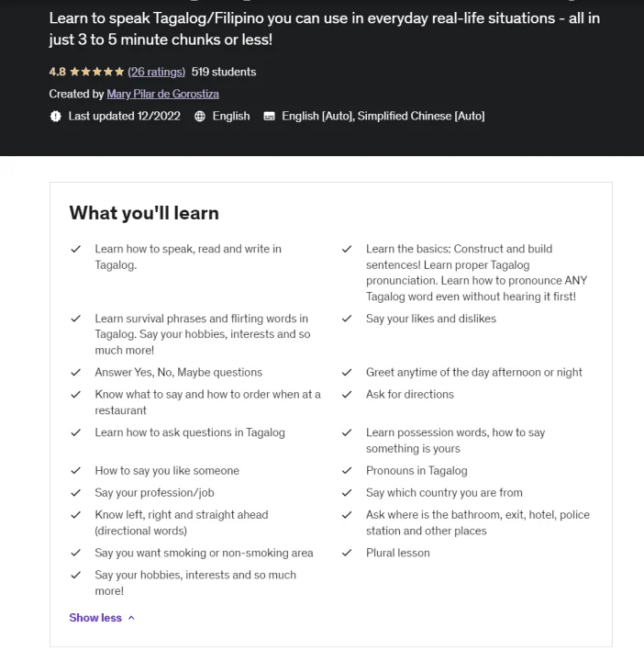
Task: Click checkmark next to 'Plural lesson'
Action: pos(347,553)
